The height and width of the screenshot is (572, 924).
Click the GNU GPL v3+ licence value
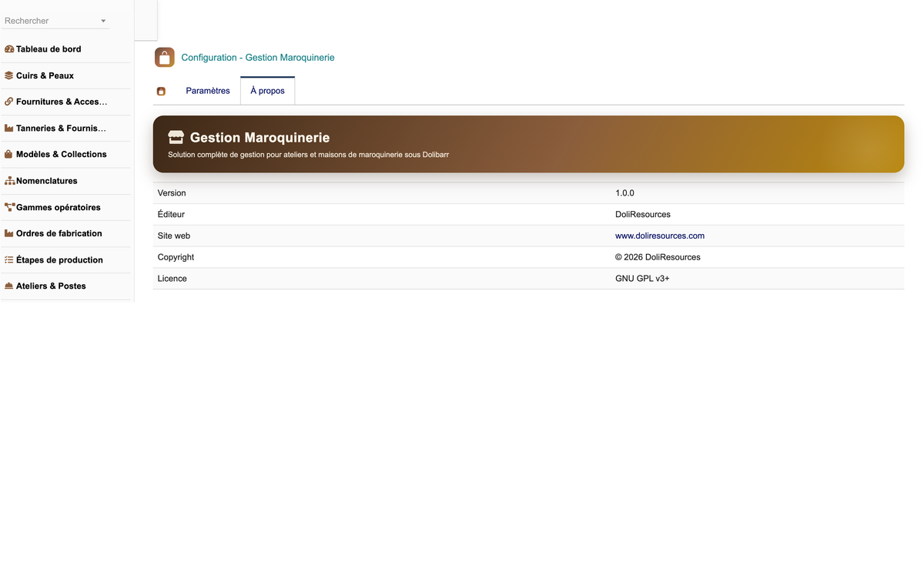click(642, 279)
